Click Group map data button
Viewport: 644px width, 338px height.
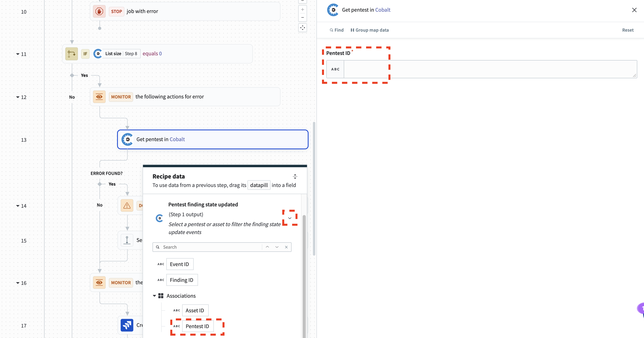[369, 30]
